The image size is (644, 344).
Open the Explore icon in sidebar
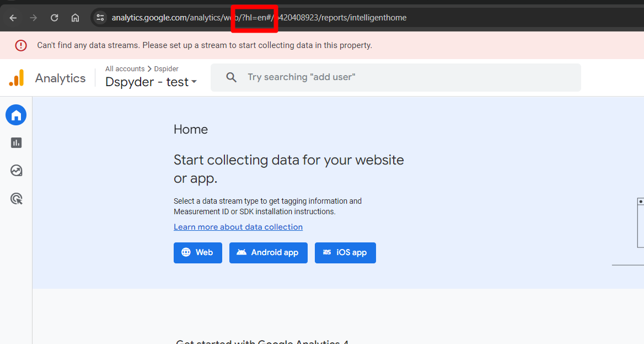pos(17,171)
